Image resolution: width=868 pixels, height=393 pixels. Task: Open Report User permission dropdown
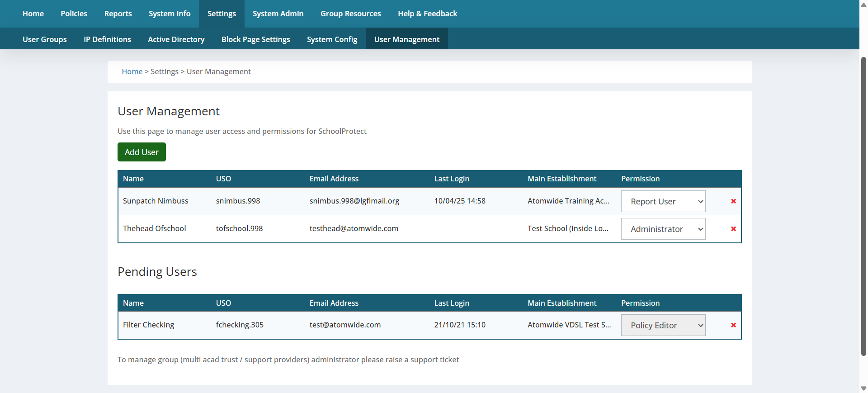663,201
